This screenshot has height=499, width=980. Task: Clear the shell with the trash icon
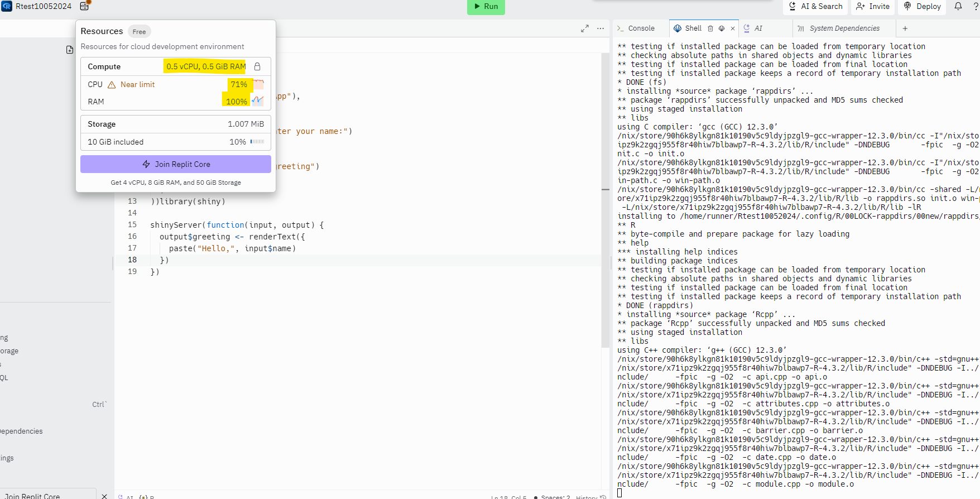(710, 28)
